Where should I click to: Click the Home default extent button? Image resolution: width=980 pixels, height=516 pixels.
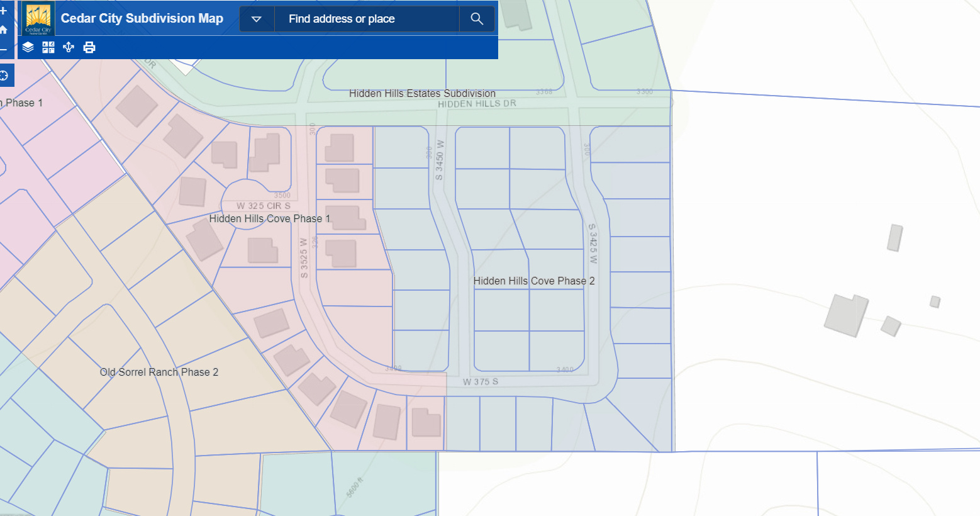coord(4,30)
